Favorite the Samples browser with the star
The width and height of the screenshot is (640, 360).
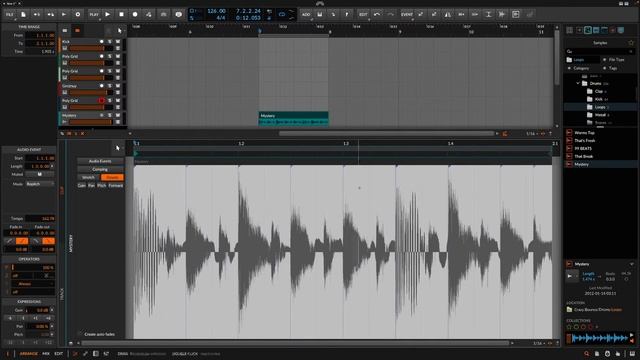631,42
